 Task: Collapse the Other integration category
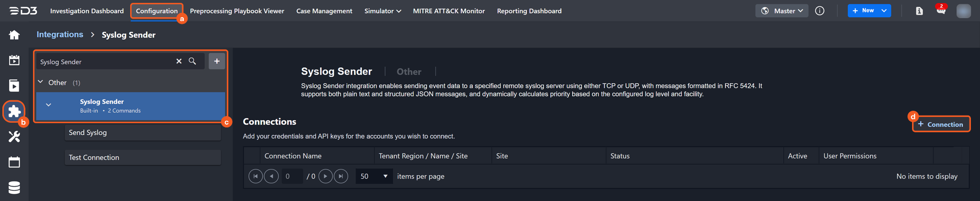coord(41,82)
